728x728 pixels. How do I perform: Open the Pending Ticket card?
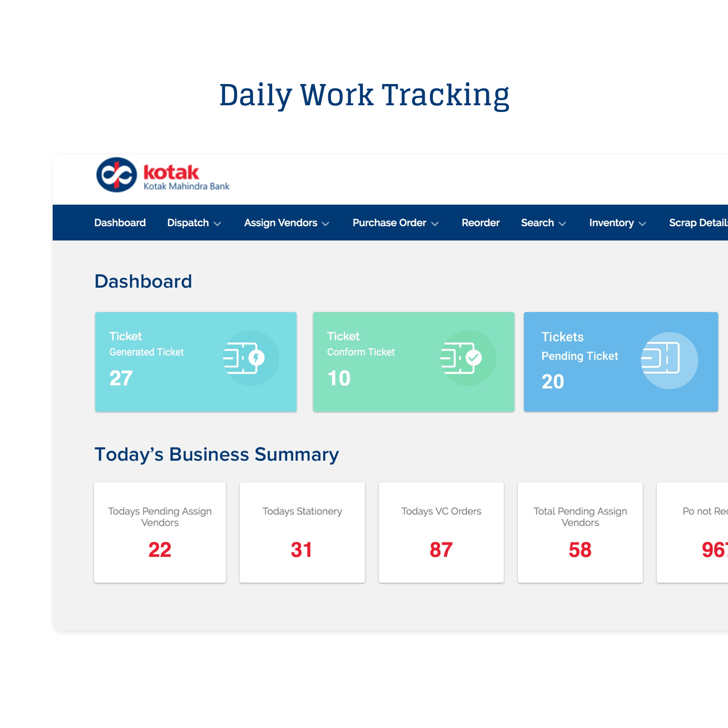pos(621,362)
